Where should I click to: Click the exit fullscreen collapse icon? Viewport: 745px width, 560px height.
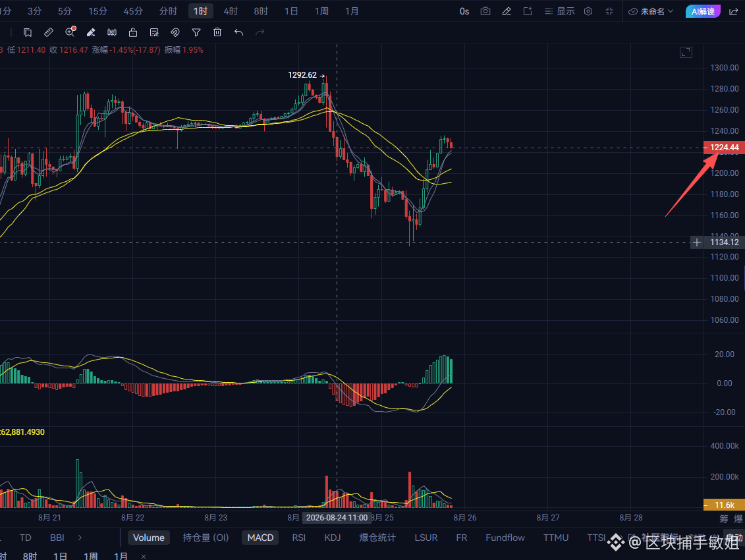click(x=609, y=11)
